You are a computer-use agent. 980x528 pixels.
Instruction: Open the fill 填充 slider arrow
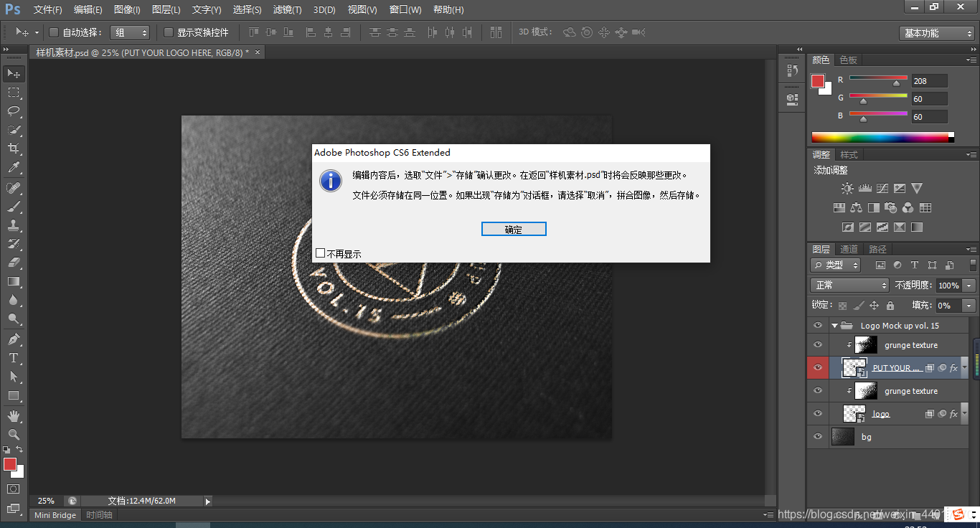click(969, 306)
